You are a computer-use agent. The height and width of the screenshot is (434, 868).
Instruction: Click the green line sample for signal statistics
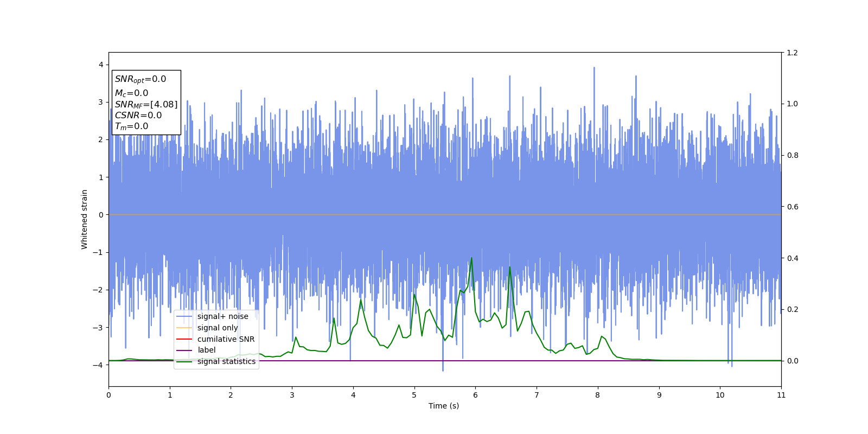tap(184, 362)
